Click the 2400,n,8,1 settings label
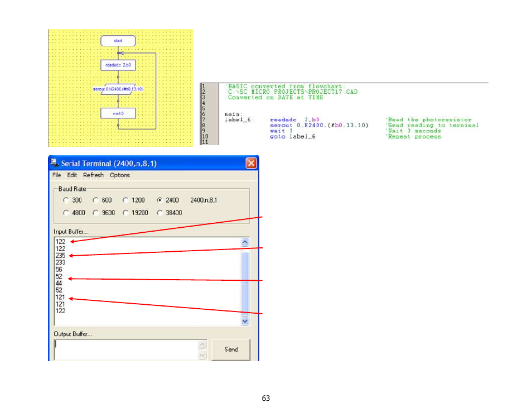This screenshot has width=532, height=412. [204, 200]
